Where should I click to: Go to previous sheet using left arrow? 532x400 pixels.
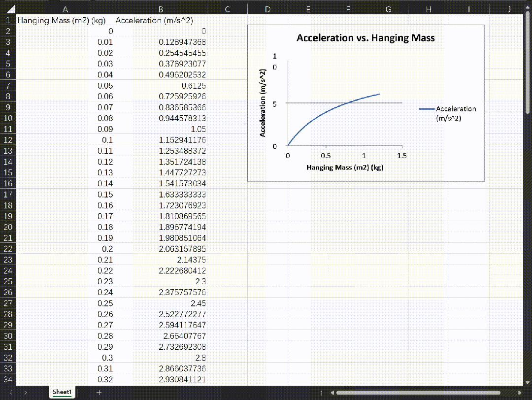12,392
